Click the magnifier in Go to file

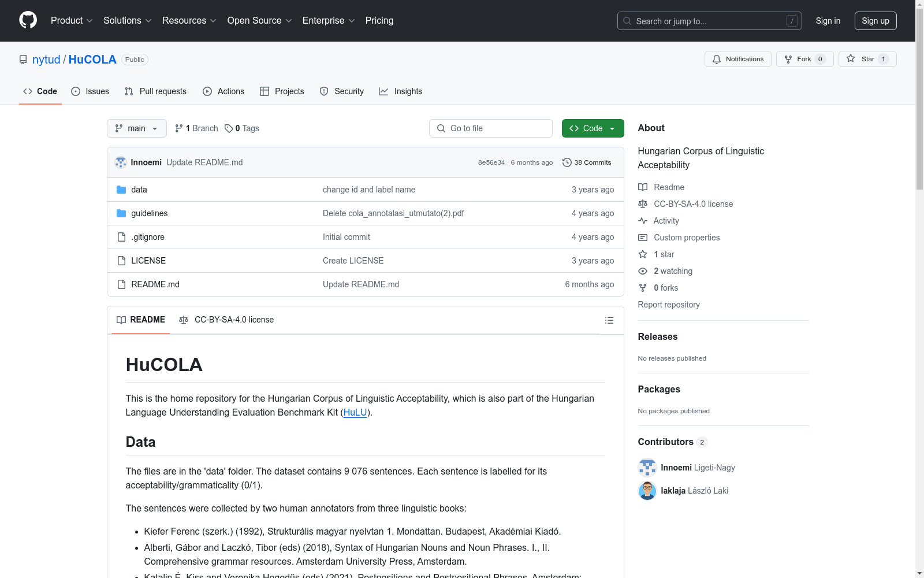click(441, 128)
